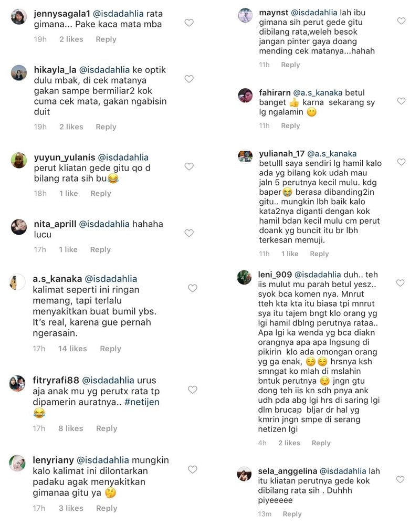The height and width of the screenshot is (525, 420).
Task: Tap the heart beside maynst's comment
Action: 401,21
